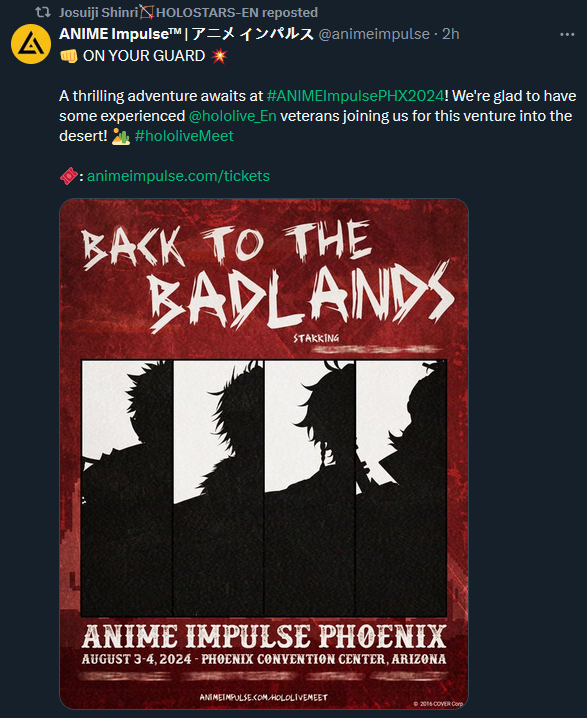Image resolution: width=587 pixels, height=718 pixels.
Task: Click the repost arrows icon
Action: click(x=43, y=12)
